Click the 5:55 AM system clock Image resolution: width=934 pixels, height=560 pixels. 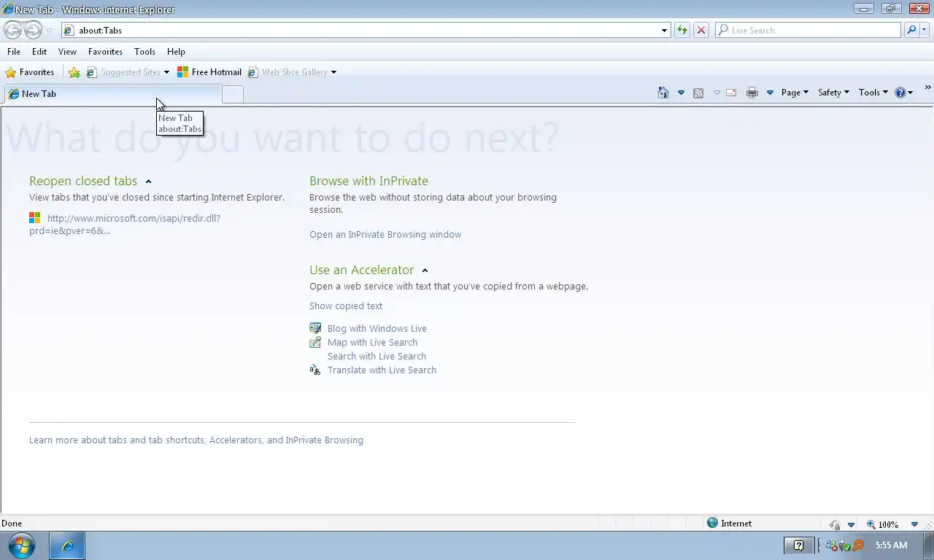coord(891,545)
